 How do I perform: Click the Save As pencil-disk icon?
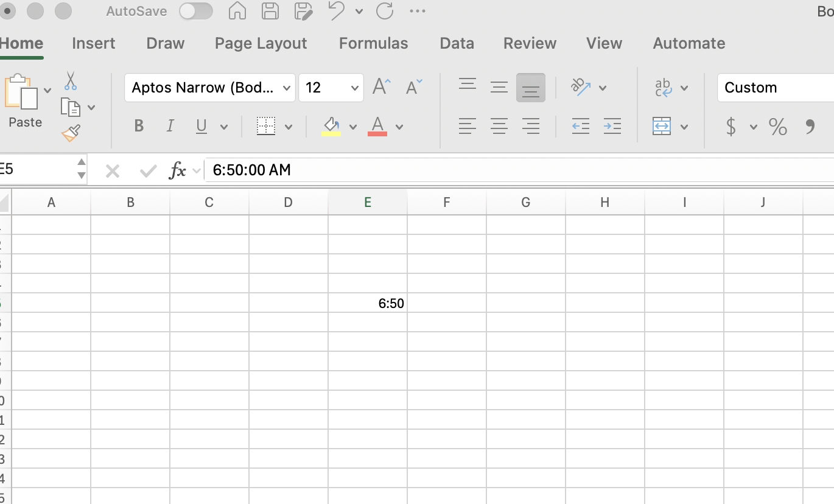click(303, 11)
